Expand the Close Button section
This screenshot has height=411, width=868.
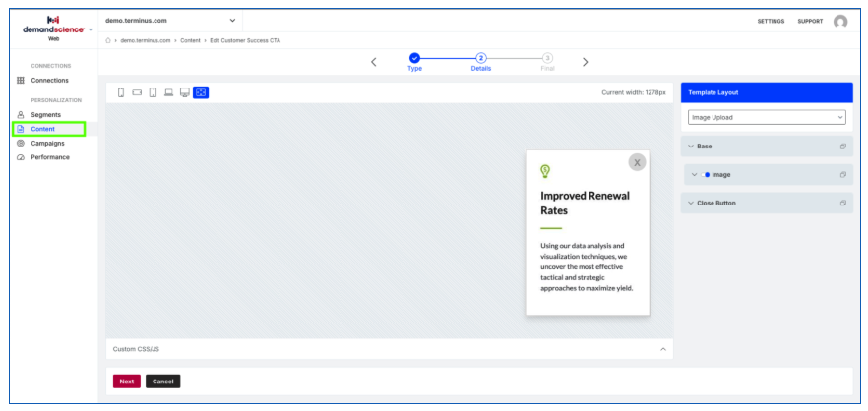(767, 203)
